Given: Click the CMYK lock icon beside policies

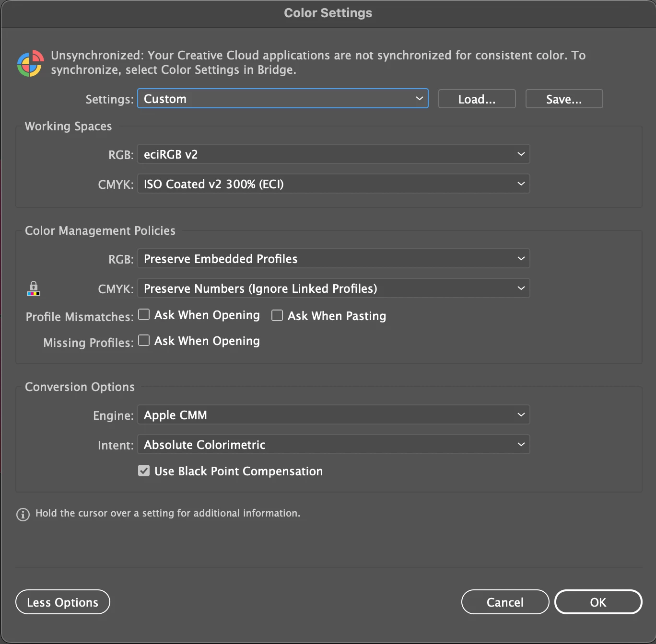Looking at the screenshot, I should click(x=34, y=288).
